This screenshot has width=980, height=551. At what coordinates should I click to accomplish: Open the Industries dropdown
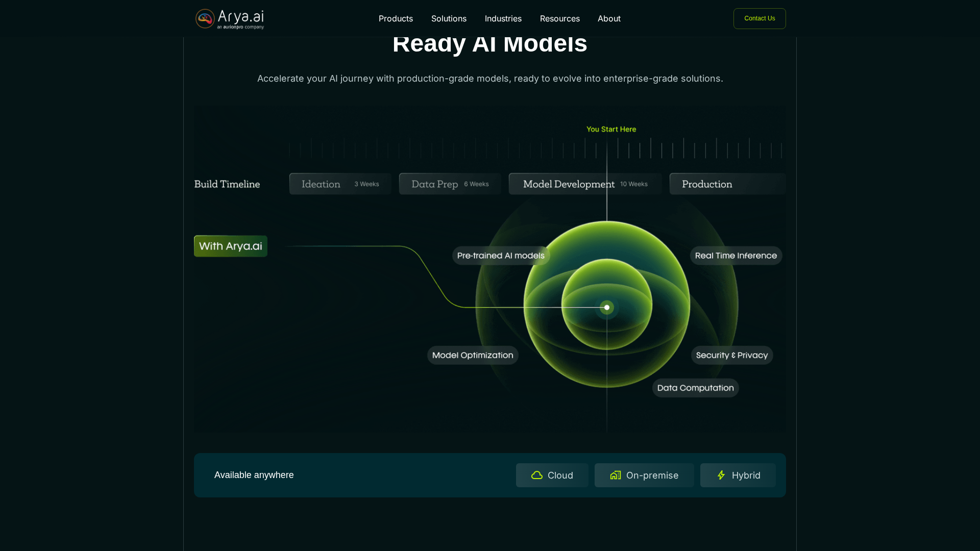pyautogui.click(x=503, y=18)
